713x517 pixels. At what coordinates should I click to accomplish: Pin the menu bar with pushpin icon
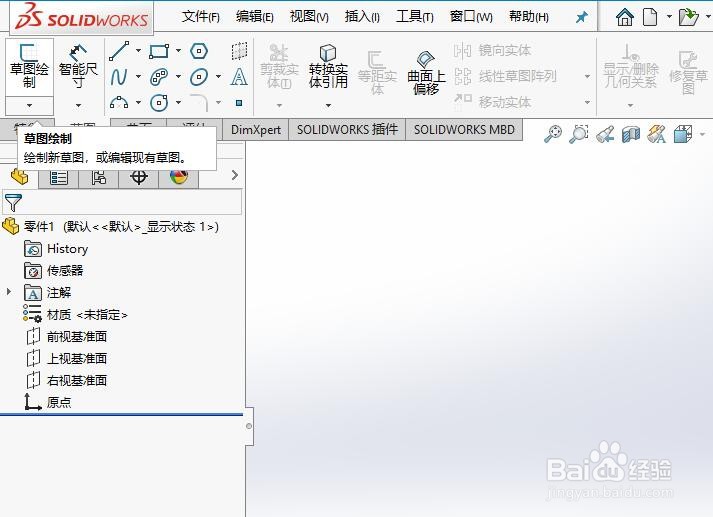(x=582, y=17)
